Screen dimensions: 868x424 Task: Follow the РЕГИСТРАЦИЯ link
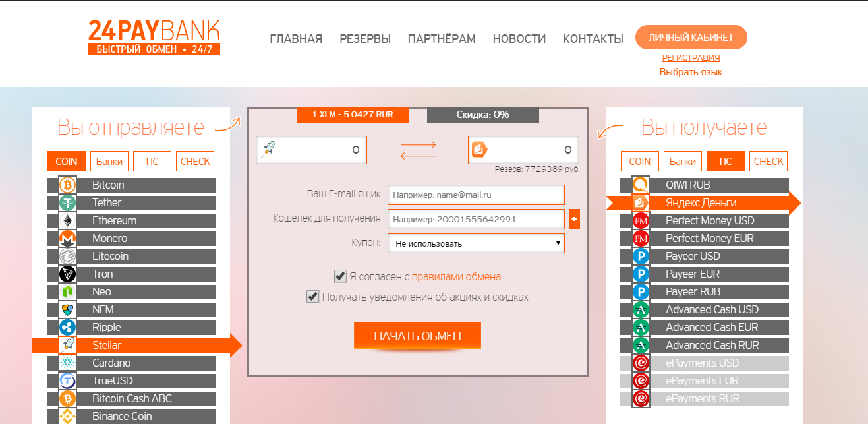coord(691,58)
